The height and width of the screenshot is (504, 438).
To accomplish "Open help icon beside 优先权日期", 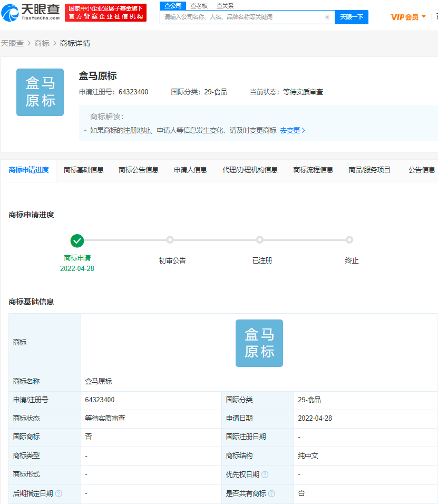I will (x=265, y=474).
